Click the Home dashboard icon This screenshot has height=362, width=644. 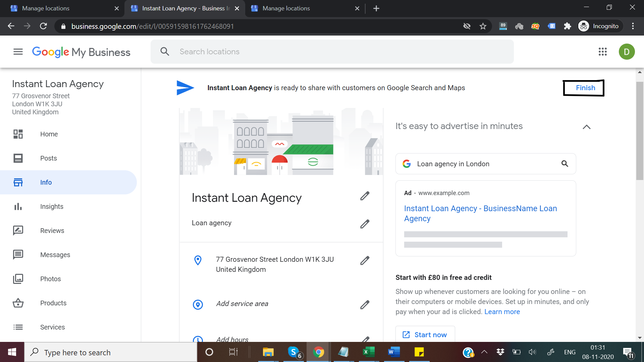18,134
